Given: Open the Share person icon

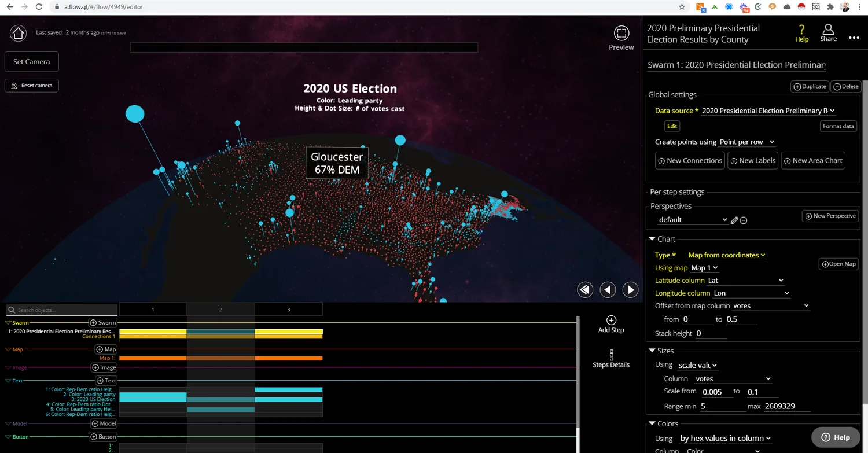Looking at the screenshot, I should [x=829, y=29].
